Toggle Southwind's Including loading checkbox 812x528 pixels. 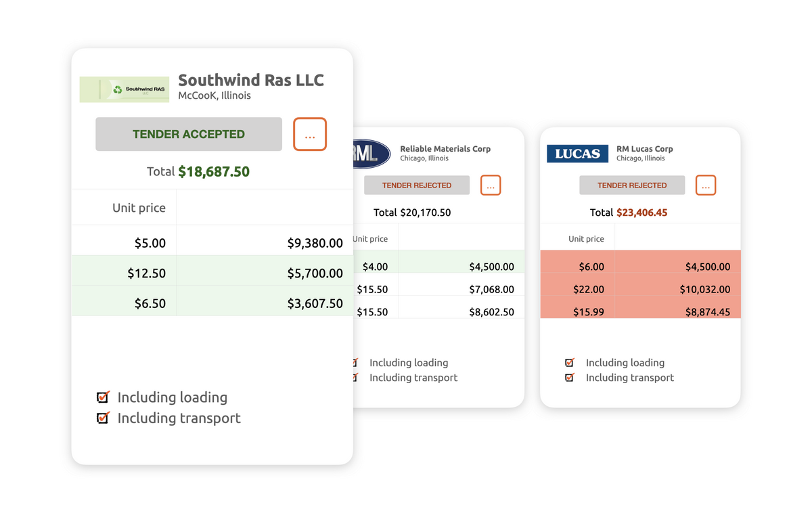point(103,397)
